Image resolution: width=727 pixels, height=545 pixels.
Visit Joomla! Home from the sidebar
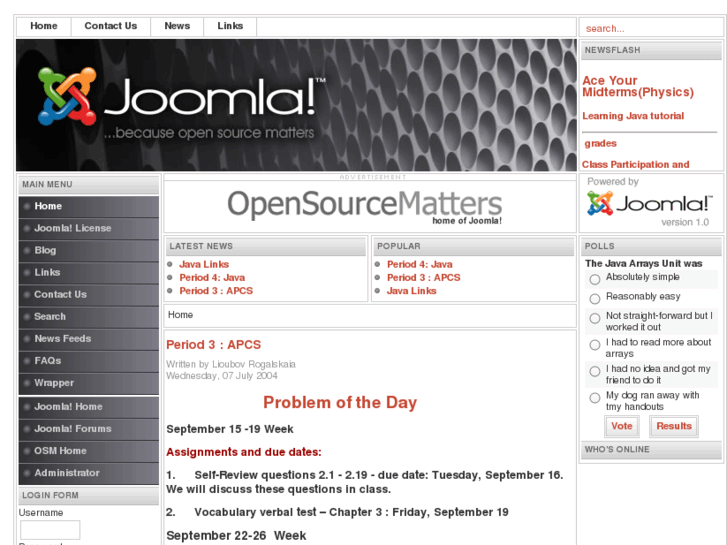(89, 407)
